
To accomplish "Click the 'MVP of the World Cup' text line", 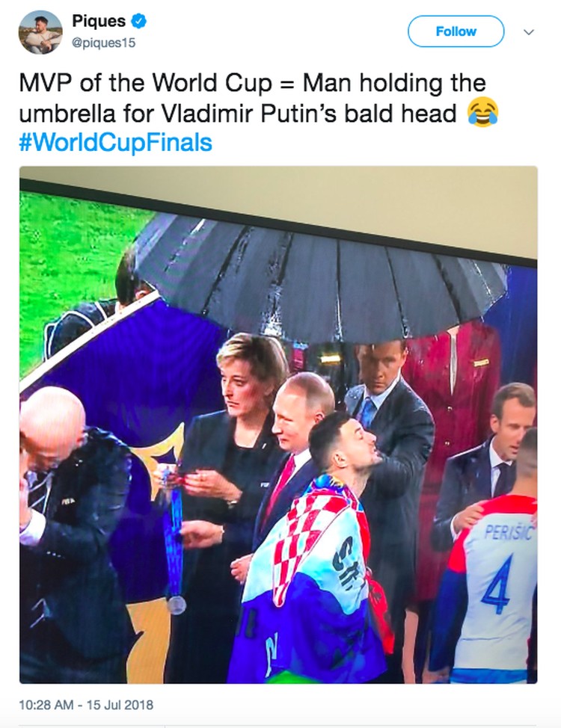I will 252,84.
